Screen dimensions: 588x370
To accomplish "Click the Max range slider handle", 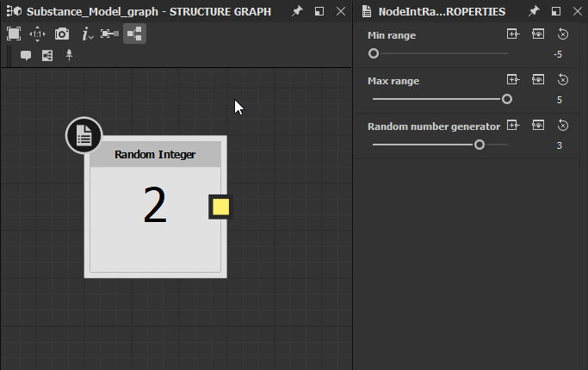I will pos(506,99).
